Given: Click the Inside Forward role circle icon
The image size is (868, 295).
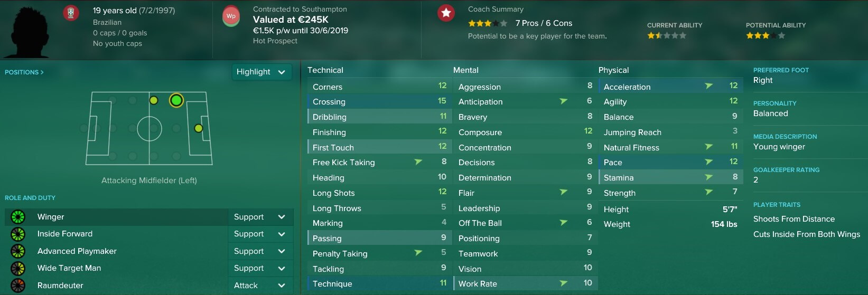Looking at the screenshot, I should [18, 234].
